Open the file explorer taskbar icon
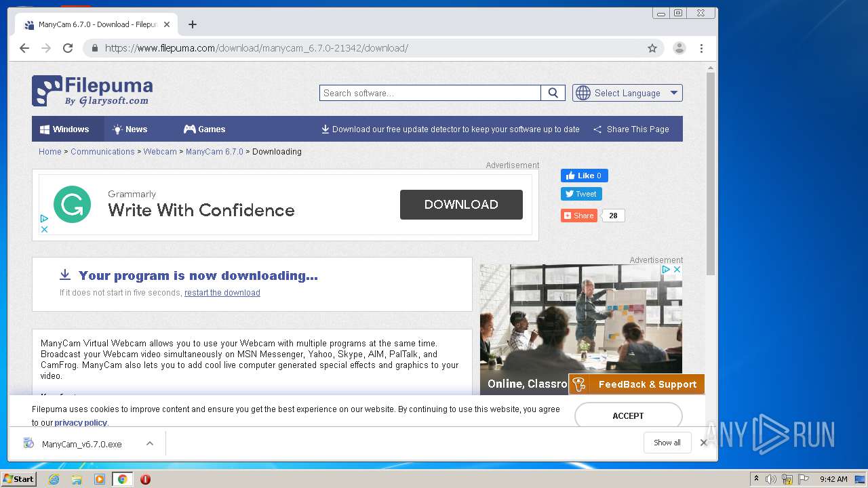 pos(77,479)
